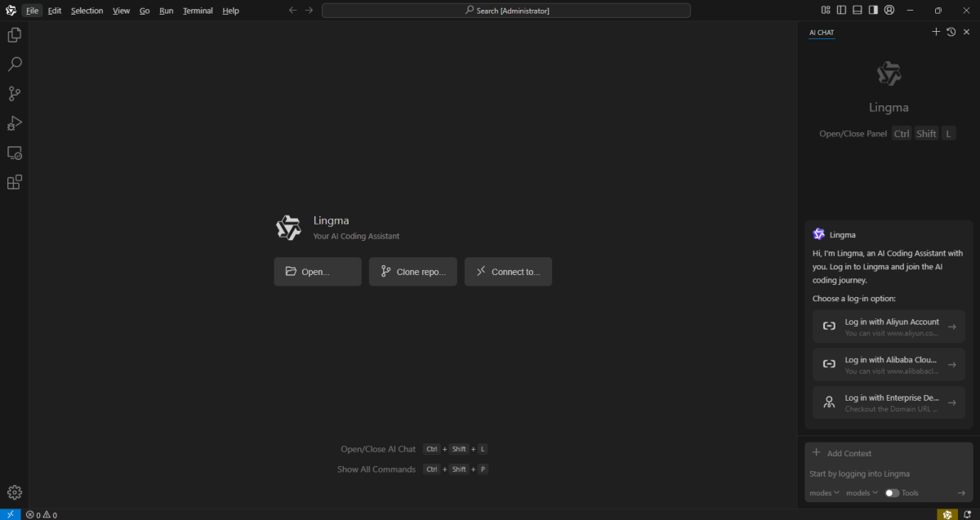Open chat history in AI Chat panel

pos(951,32)
